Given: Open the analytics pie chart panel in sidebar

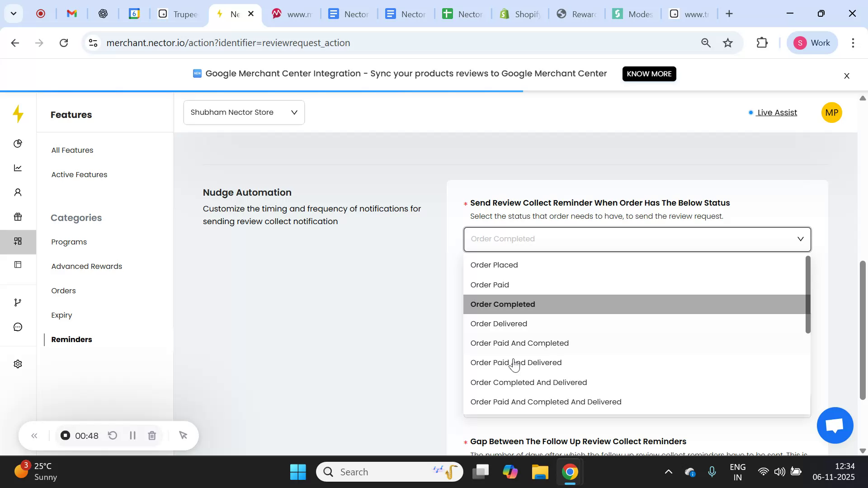Looking at the screenshot, I should click(x=18, y=143).
